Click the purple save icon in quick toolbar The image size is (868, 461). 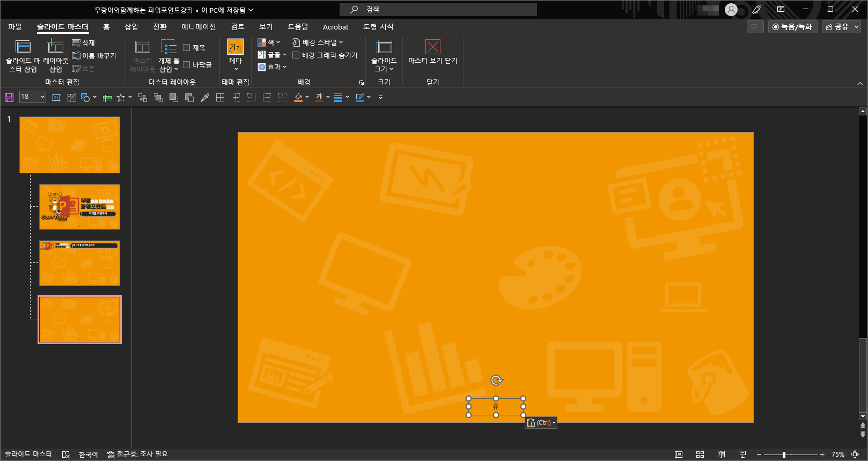[x=9, y=97]
